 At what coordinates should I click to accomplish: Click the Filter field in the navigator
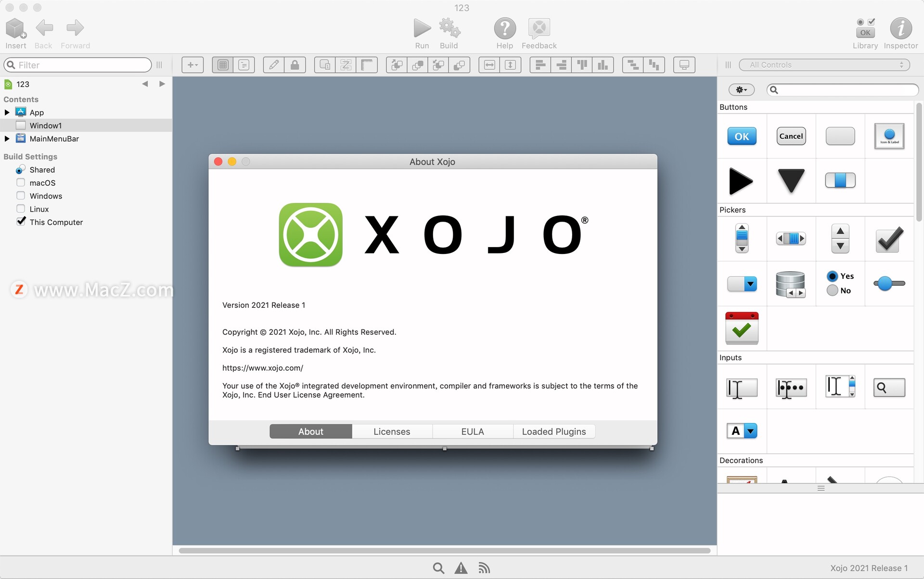(77, 65)
